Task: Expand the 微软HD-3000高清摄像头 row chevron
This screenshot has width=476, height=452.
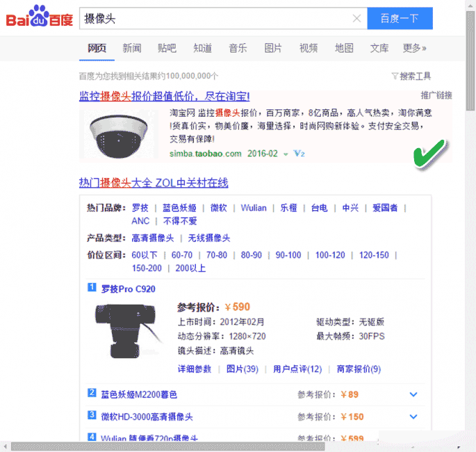Action: coord(413,417)
